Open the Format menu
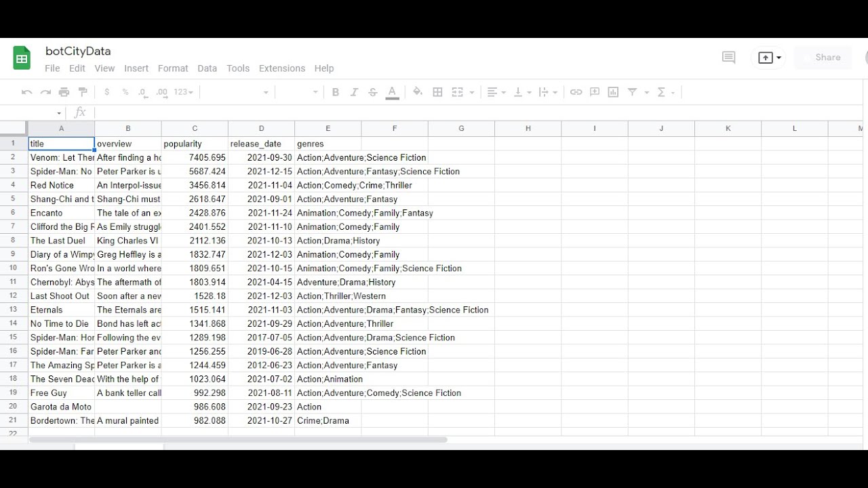 tap(173, 68)
